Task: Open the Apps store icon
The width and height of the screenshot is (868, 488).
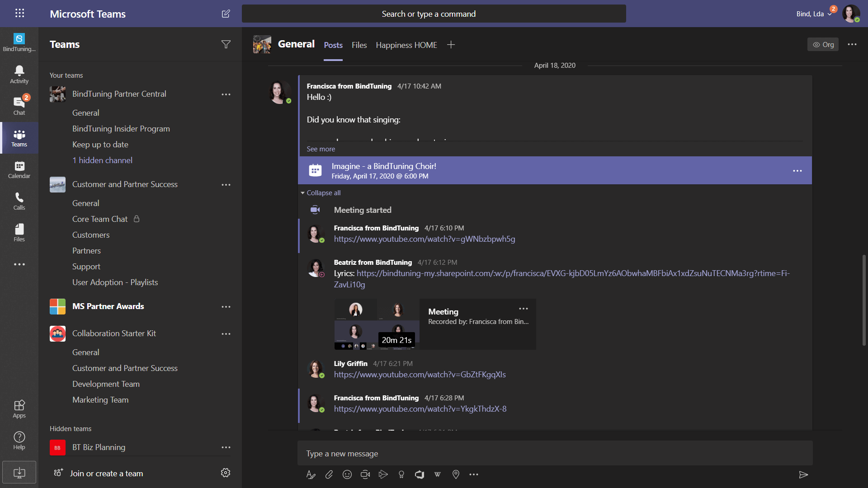Action: (x=19, y=409)
